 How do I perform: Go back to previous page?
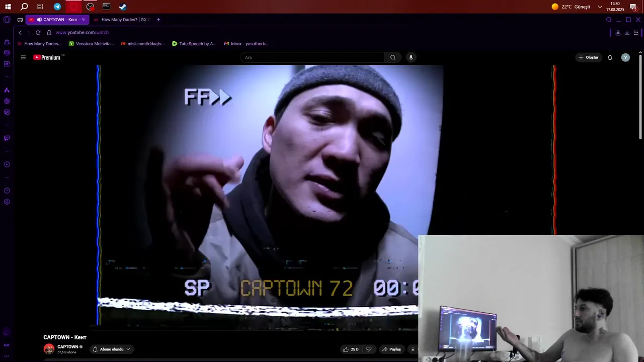point(20,32)
